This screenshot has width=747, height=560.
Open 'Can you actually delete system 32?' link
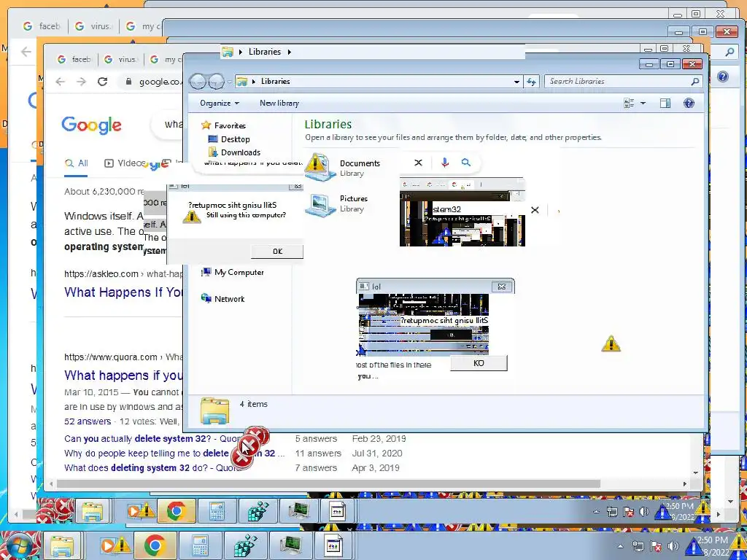(150, 438)
